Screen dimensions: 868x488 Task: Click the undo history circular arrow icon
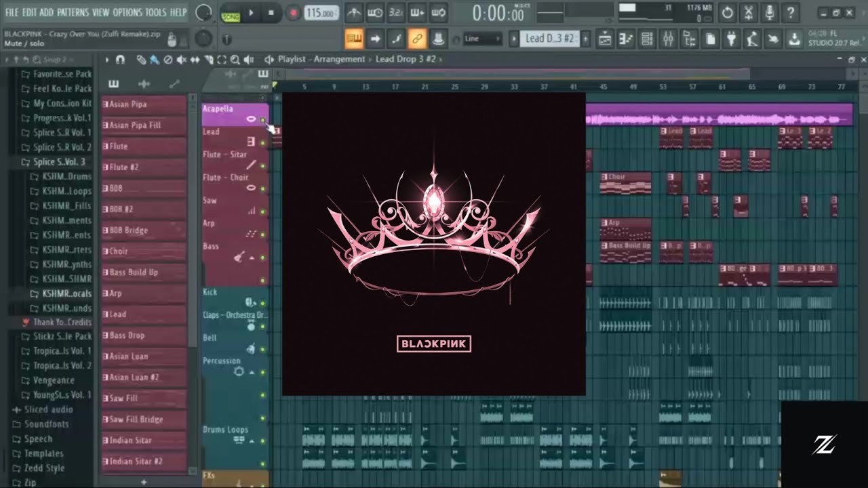pyautogui.click(x=728, y=12)
